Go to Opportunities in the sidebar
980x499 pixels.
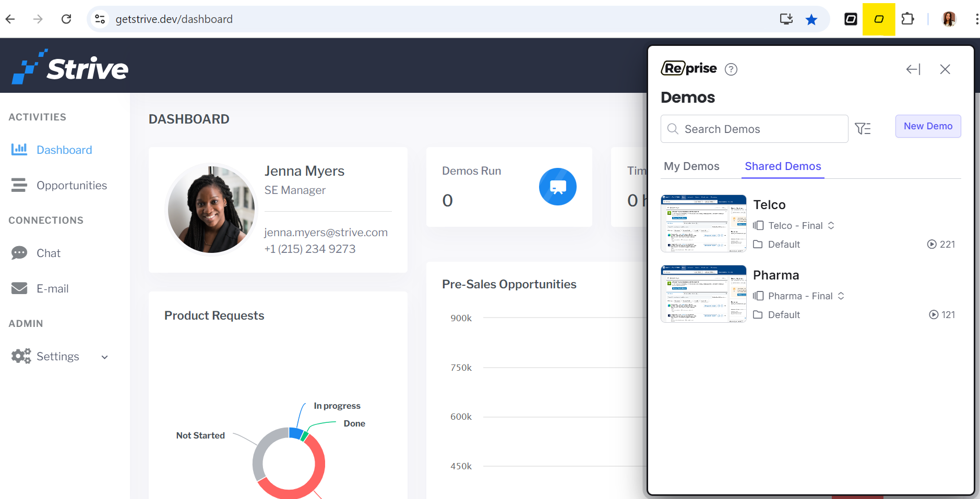click(71, 186)
